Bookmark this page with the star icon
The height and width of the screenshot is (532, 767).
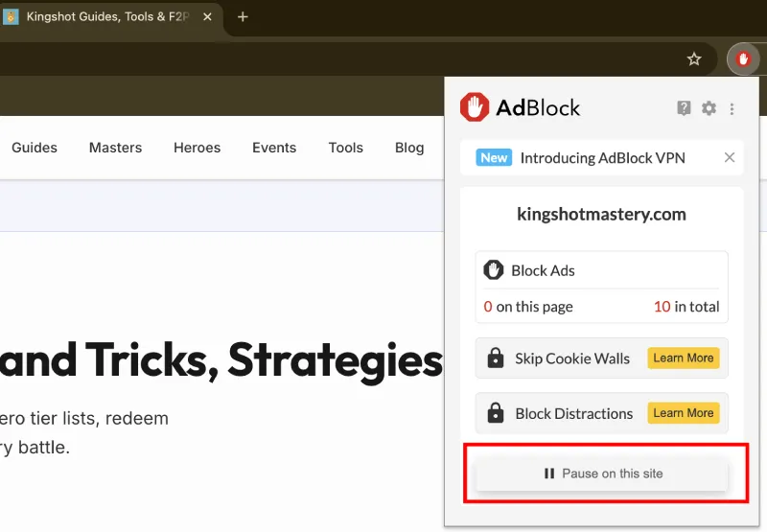click(693, 59)
